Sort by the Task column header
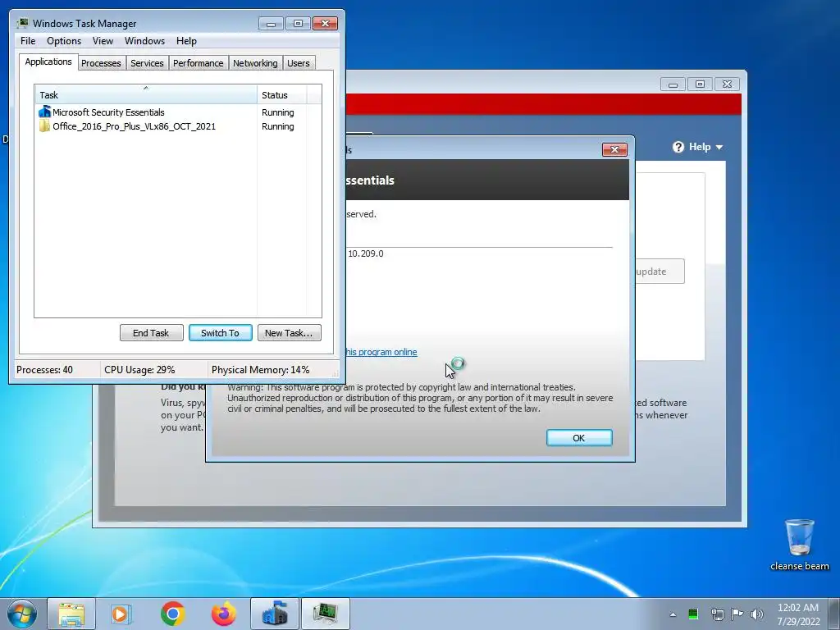Viewport: 840px width, 630px height. pyautogui.click(x=146, y=95)
